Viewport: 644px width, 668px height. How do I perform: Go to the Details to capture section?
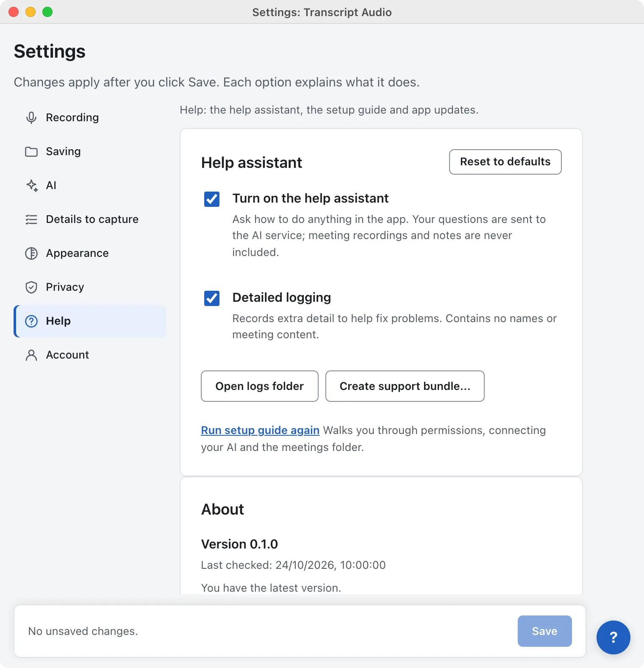(x=90, y=219)
